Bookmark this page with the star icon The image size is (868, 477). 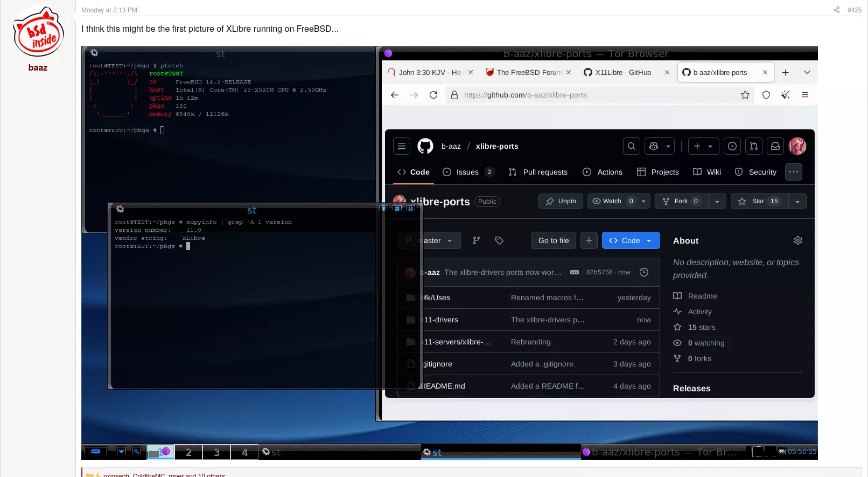click(745, 95)
